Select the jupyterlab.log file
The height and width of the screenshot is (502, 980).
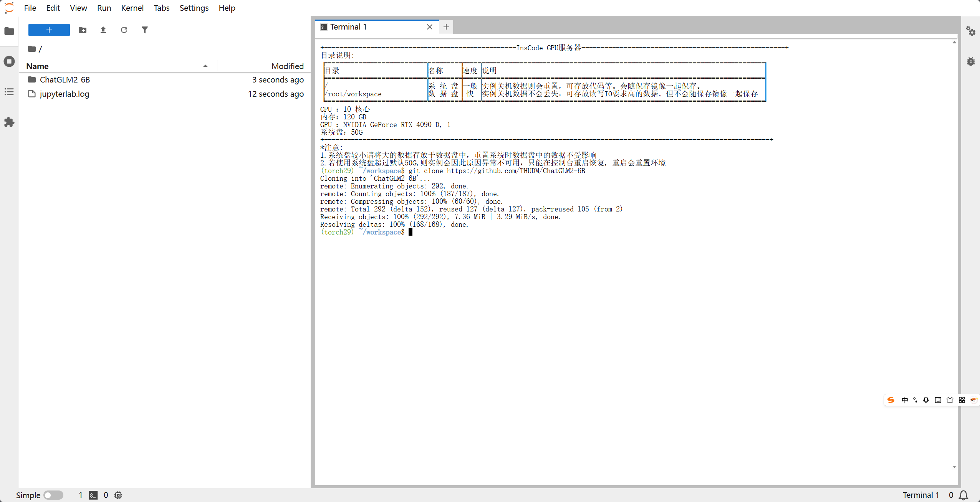tap(165, 94)
